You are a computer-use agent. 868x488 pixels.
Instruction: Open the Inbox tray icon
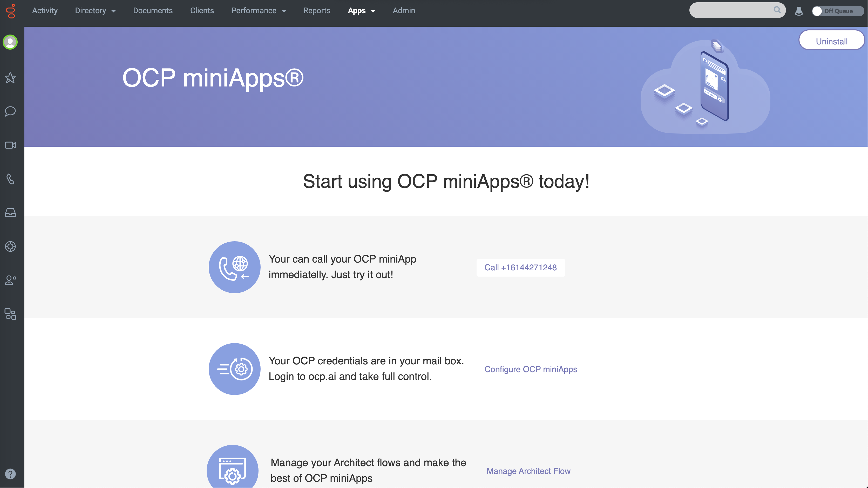coord(10,212)
